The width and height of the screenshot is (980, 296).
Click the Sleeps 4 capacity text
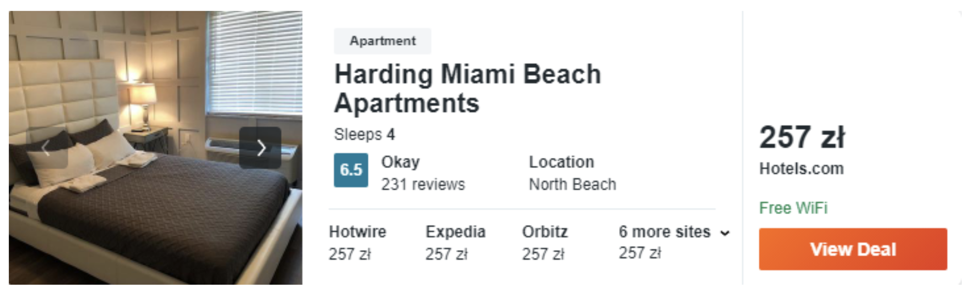364,135
